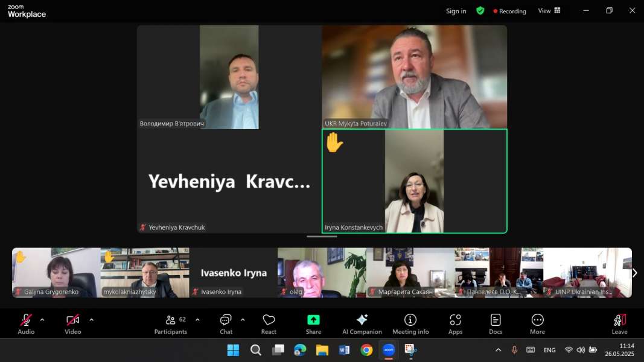
Task: Expand video options arrow beside Video
Action: point(92,320)
